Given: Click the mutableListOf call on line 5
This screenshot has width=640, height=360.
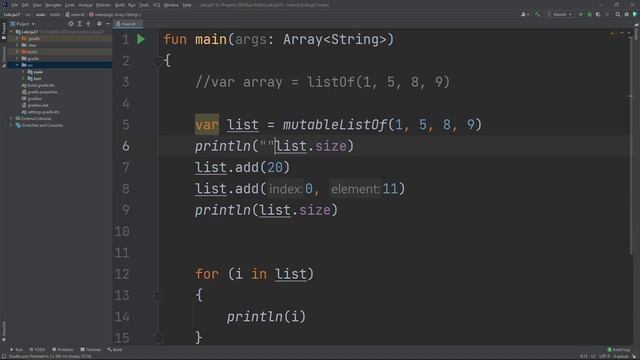Looking at the screenshot, I should (335, 124).
